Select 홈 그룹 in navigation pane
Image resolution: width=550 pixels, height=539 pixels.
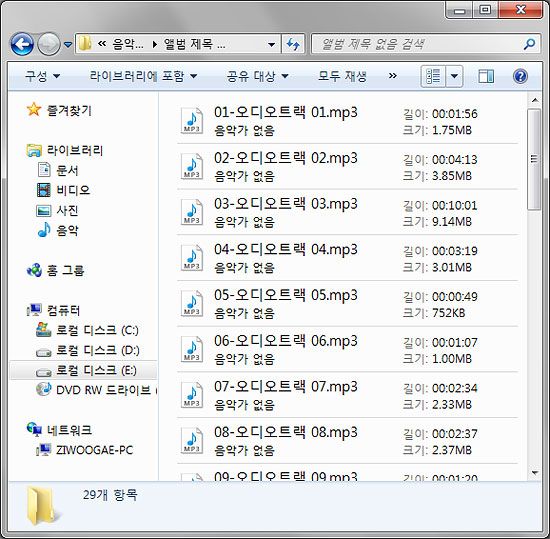(65, 270)
